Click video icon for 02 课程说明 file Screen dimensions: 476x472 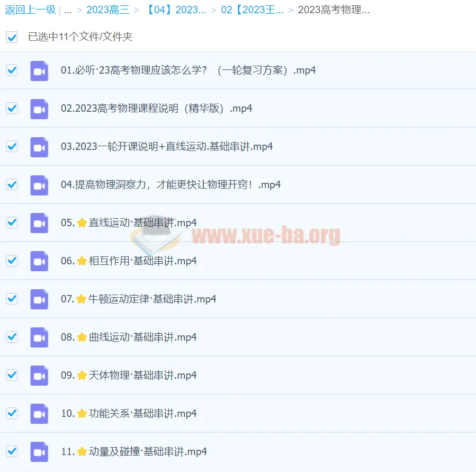[x=39, y=109]
